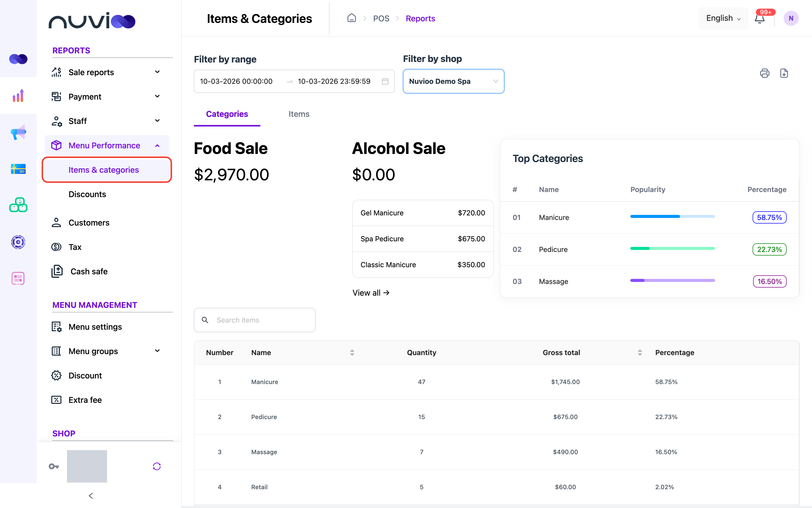This screenshot has height=508, width=812.
Task: Open the gift card rail icon
Action: point(18,169)
